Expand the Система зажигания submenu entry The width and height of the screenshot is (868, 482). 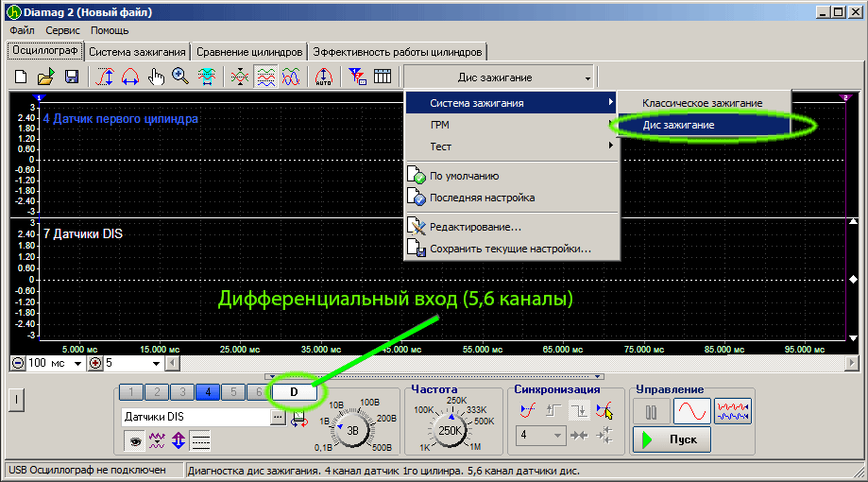tap(512, 103)
